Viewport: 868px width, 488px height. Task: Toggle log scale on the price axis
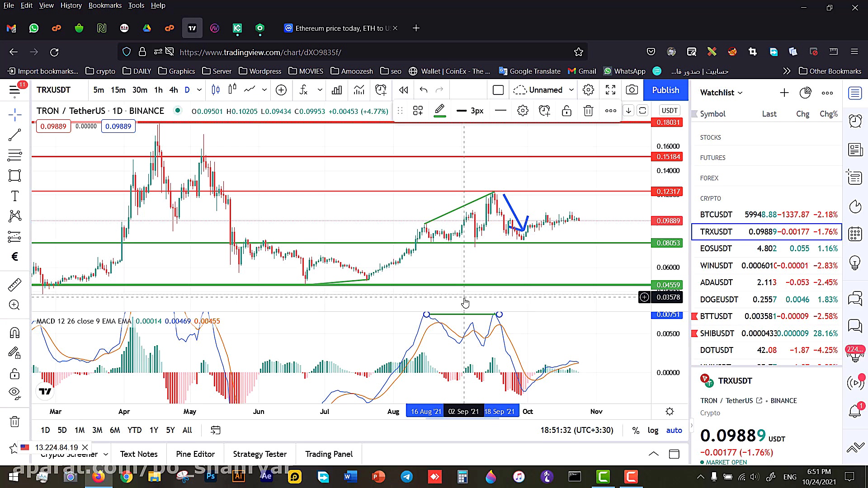pos(653,430)
